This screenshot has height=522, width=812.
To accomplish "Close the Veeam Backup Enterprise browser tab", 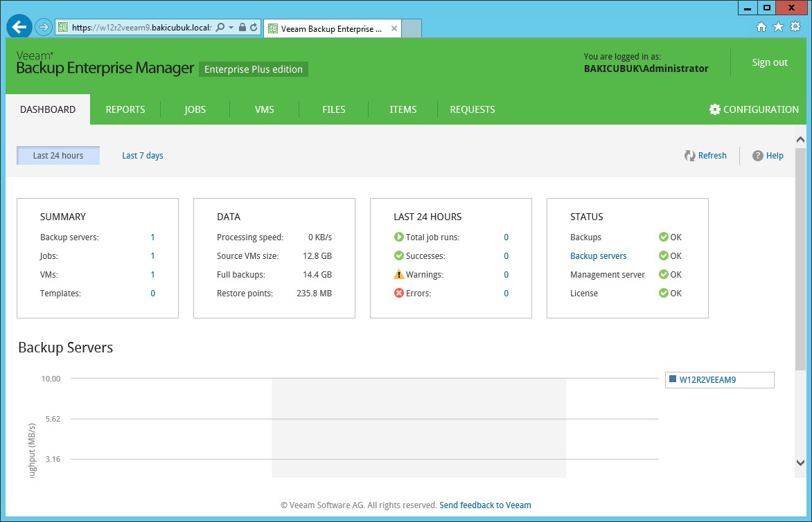I will [x=394, y=28].
